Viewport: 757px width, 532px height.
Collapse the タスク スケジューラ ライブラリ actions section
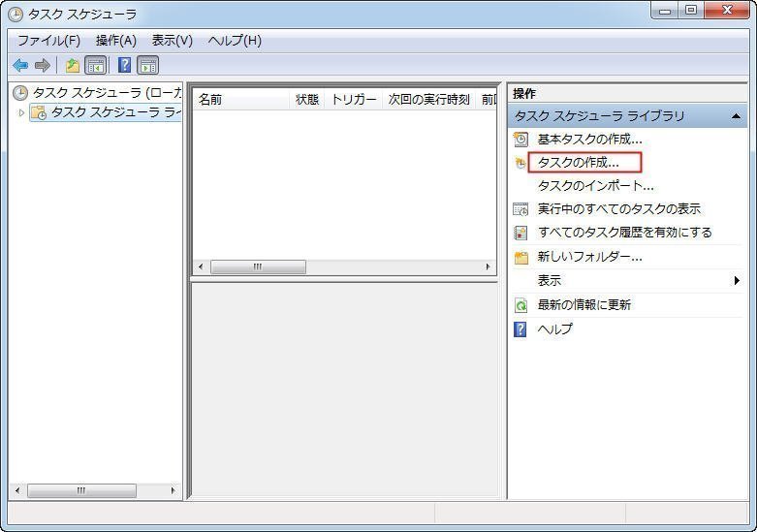click(x=736, y=116)
